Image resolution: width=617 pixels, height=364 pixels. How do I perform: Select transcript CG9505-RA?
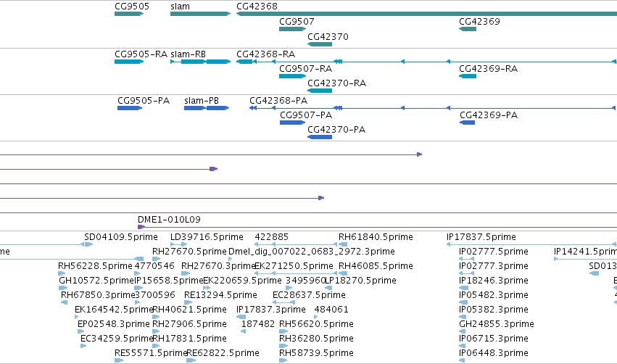pos(141,54)
